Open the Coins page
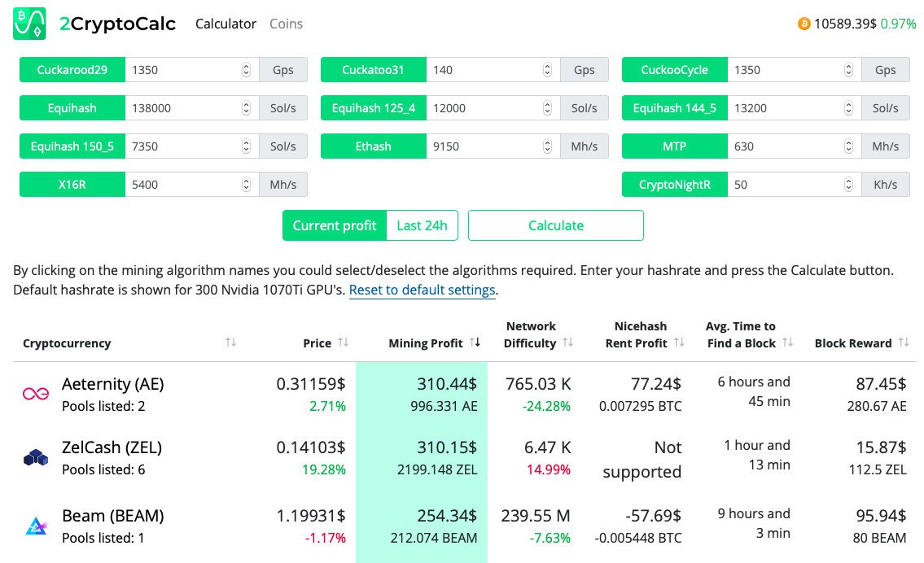Viewport: 924px width, 563px height. tap(287, 24)
